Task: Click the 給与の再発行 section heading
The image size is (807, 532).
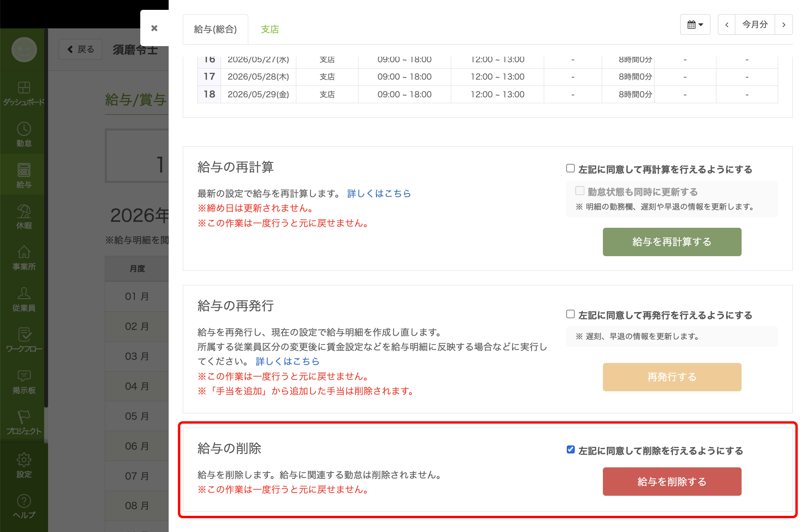Action: tap(236, 306)
